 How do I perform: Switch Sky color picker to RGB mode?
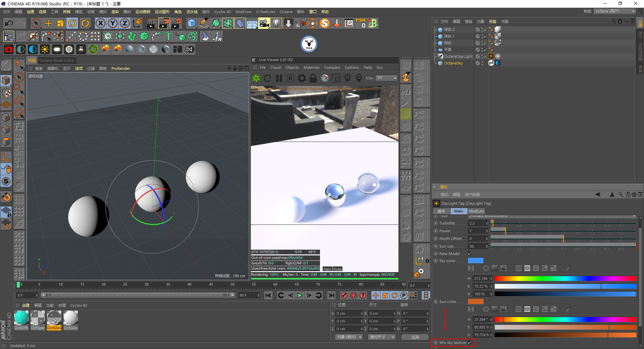click(518, 268)
